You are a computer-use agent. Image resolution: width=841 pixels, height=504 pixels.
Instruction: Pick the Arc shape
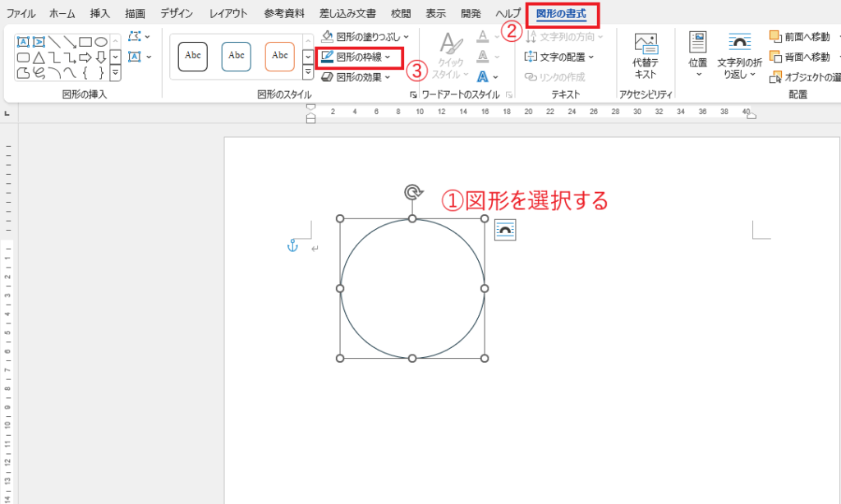coord(54,73)
